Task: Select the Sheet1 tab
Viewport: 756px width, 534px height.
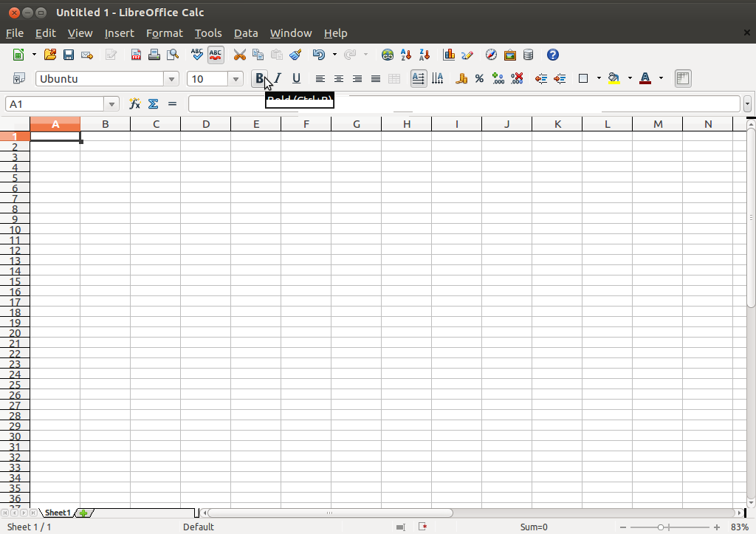Action: pyautogui.click(x=58, y=513)
